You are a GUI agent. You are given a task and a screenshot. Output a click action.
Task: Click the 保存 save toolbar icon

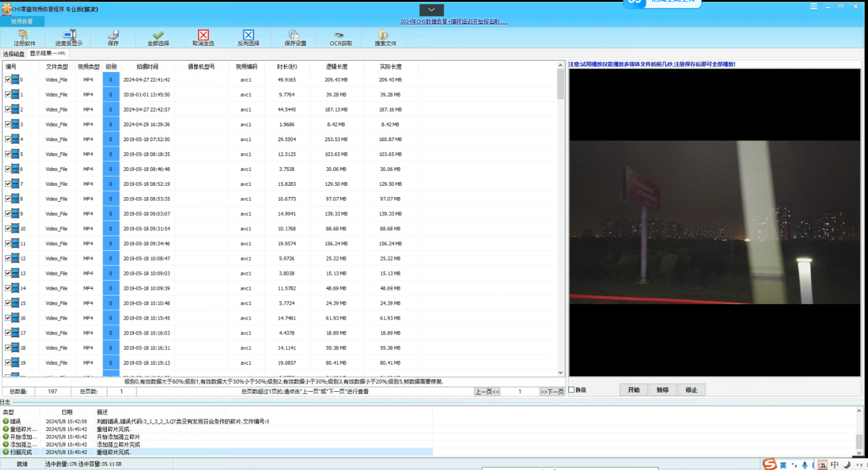[x=113, y=35]
